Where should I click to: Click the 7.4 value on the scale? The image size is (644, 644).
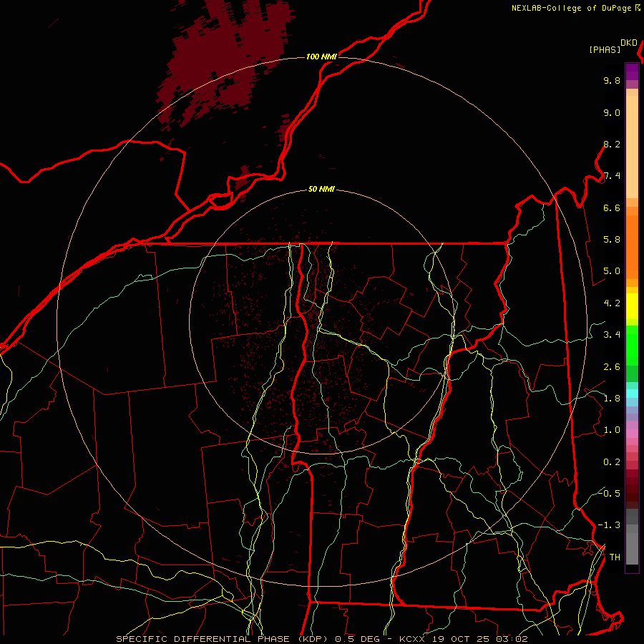[612, 176]
